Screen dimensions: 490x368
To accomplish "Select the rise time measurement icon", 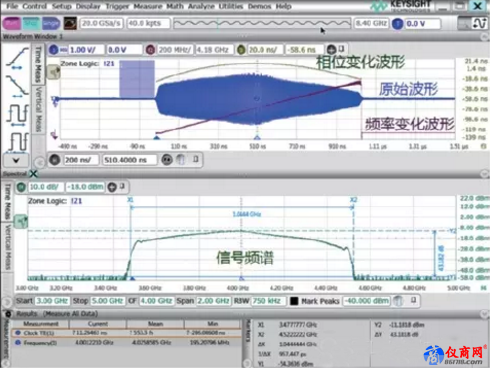I will point(17,58).
